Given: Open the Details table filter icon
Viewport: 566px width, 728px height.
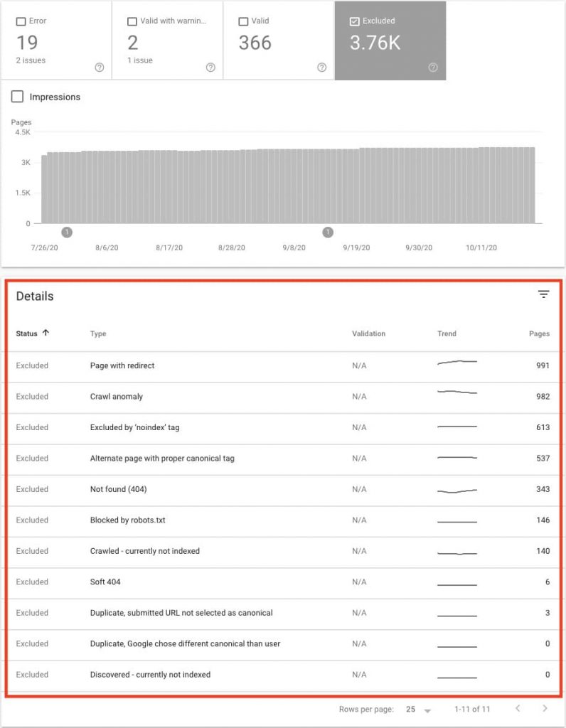Looking at the screenshot, I should [544, 294].
